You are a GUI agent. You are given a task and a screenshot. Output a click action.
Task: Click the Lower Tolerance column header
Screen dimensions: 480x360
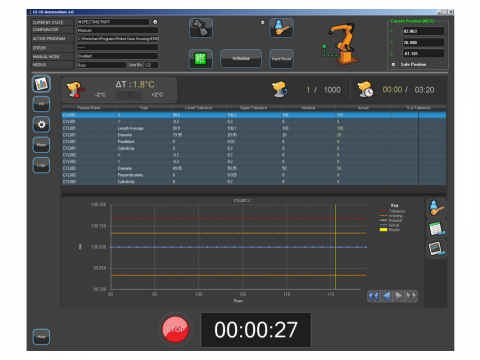coord(199,108)
